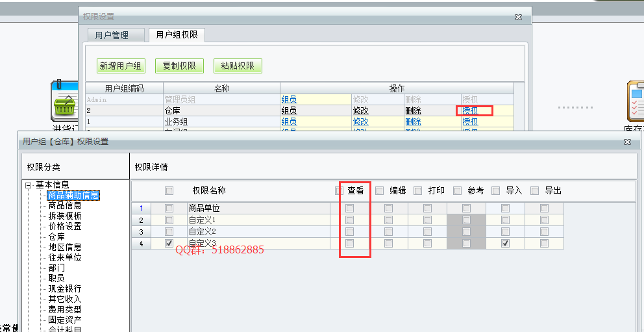The width and height of the screenshot is (644, 332).
Task: Collapse the 基本信息 tree node
Action: (29, 185)
